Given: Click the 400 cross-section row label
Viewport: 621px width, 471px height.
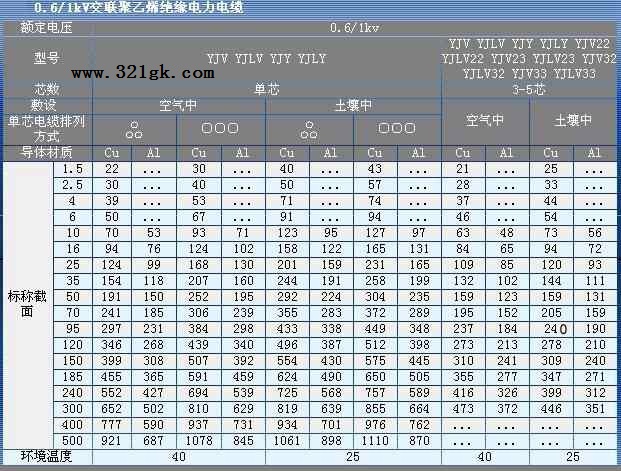Looking at the screenshot, I should [73, 425].
